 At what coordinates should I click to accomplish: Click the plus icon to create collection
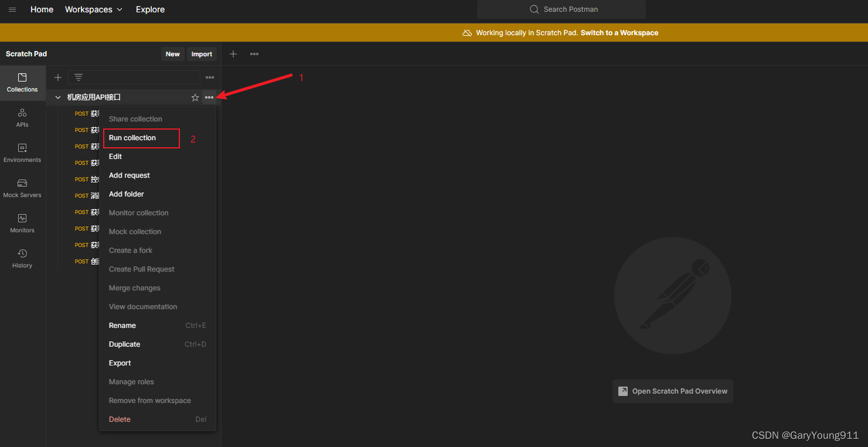[58, 77]
